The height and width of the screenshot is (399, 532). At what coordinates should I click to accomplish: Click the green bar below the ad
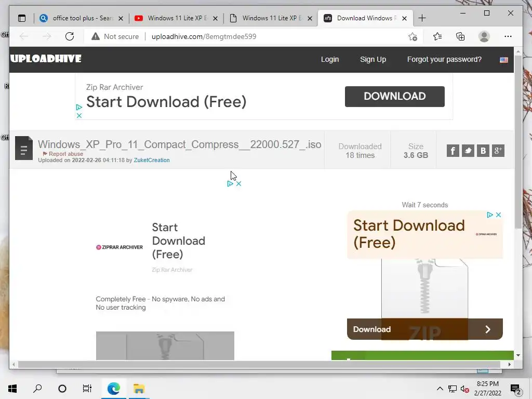(422, 355)
